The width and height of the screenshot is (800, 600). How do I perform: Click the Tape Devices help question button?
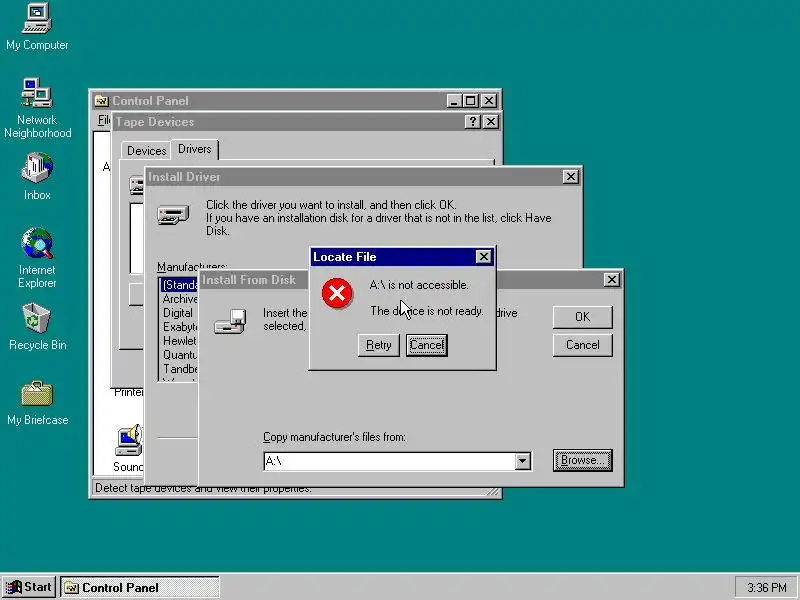click(x=473, y=122)
